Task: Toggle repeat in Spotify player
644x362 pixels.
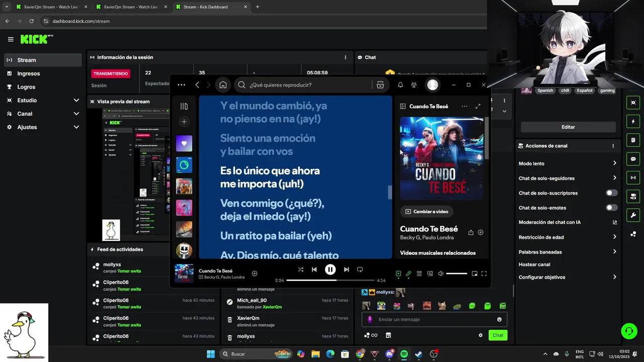Action: 360,269
